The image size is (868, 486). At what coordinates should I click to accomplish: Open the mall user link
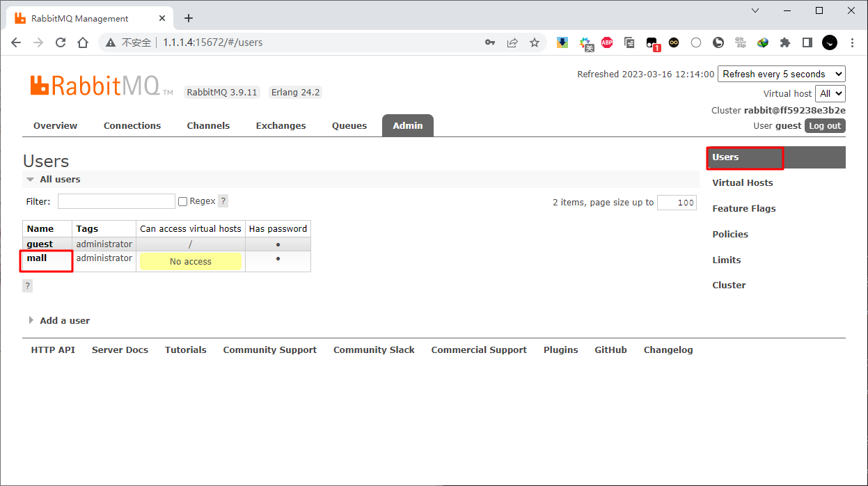(37, 258)
